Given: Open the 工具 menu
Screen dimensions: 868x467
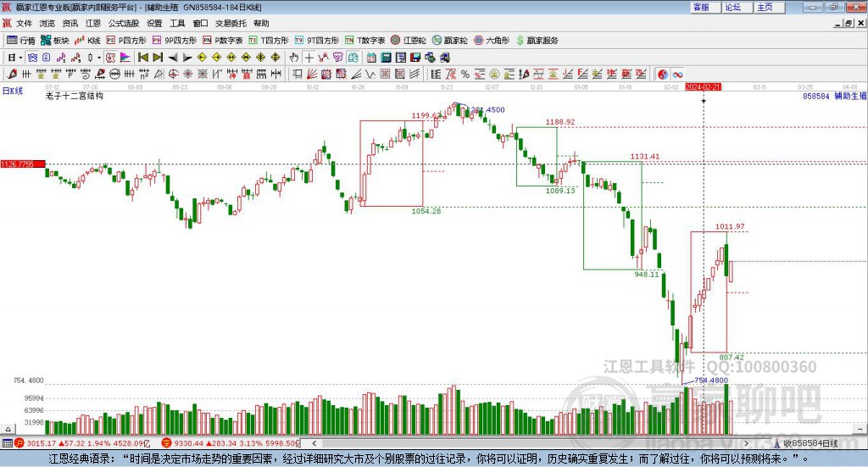Looking at the screenshot, I should (177, 23).
